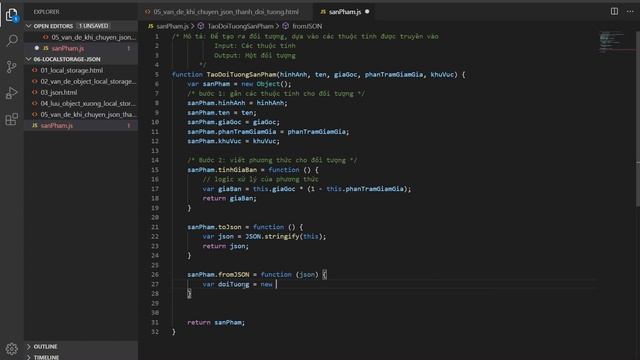Click the EXPLORER panel title

[x=46, y=12]
